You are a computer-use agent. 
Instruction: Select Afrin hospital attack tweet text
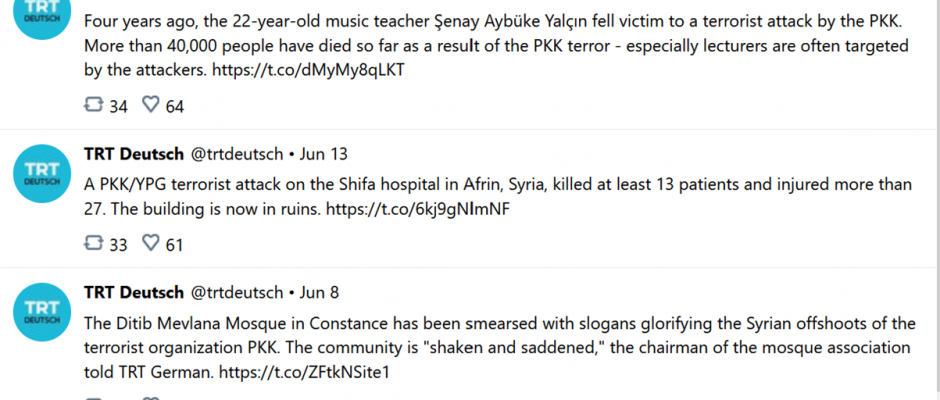click(498, 197)
